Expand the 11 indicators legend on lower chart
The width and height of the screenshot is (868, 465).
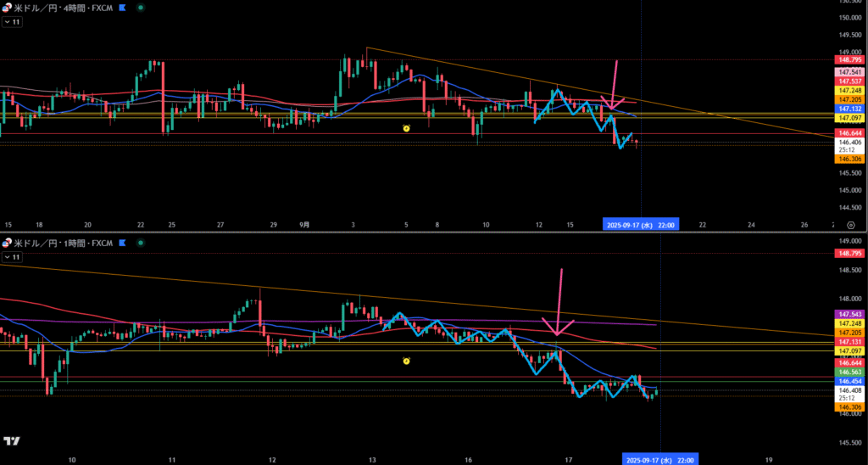click(12, 255)
